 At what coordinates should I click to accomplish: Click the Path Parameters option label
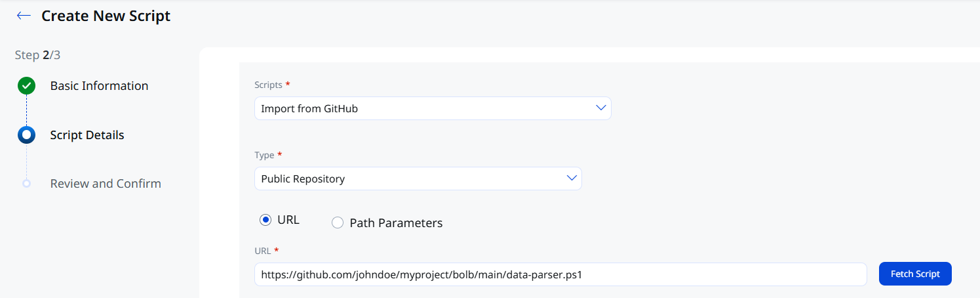396,223
